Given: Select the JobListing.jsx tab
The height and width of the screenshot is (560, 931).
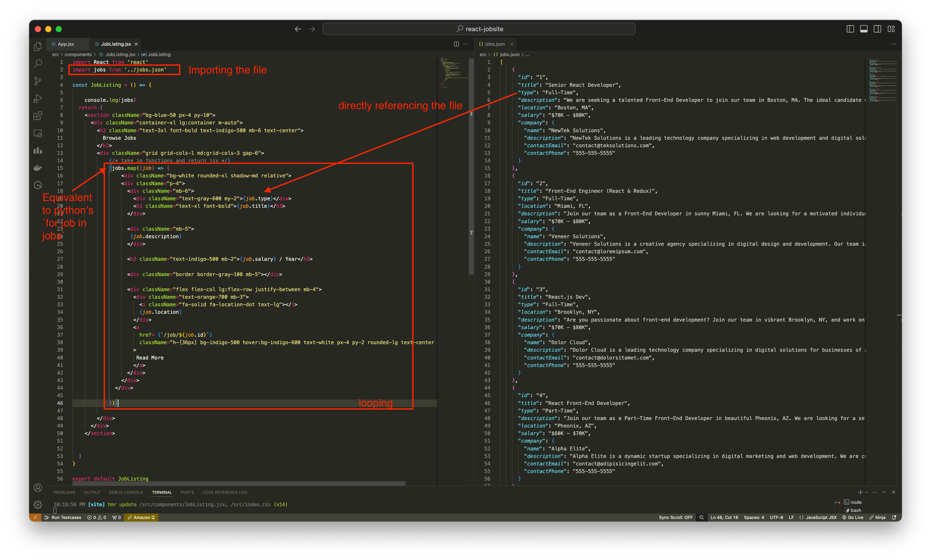Looking at the screenshot, I should 116,44.
